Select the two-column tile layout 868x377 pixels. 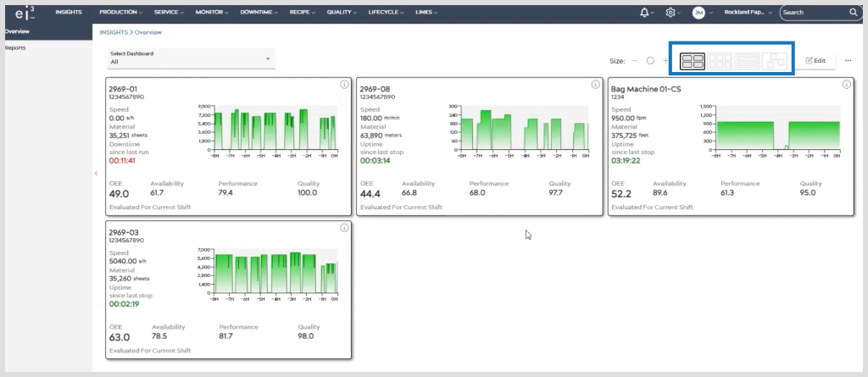692,61
